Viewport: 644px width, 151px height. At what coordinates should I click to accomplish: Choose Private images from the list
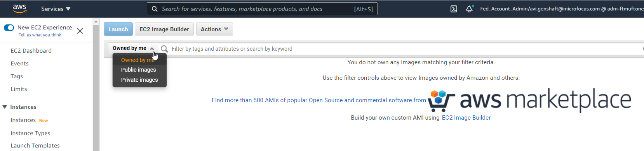139,80
